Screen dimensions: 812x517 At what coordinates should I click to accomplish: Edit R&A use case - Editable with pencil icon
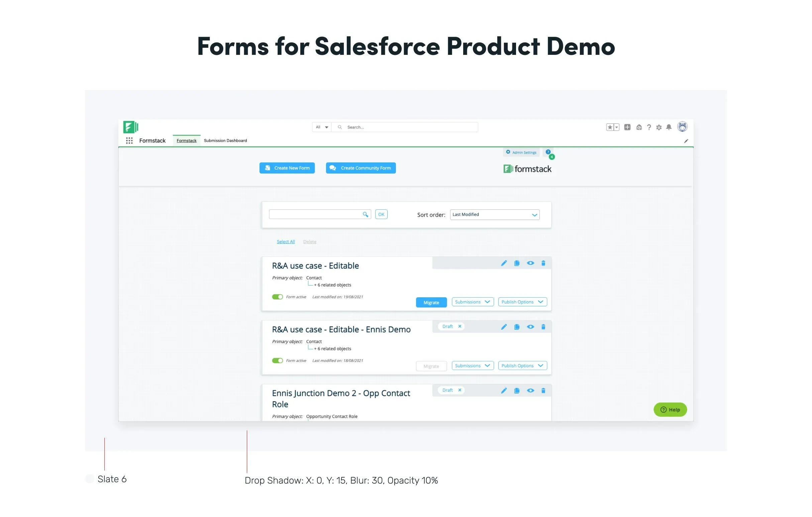click(x=504, y=263)
